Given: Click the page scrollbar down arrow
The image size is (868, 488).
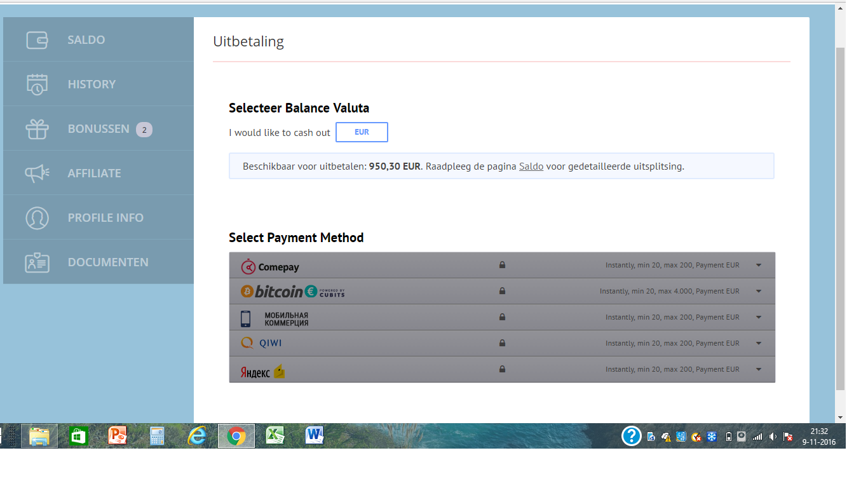Looking at the screenshot, I should pos(840,417).
